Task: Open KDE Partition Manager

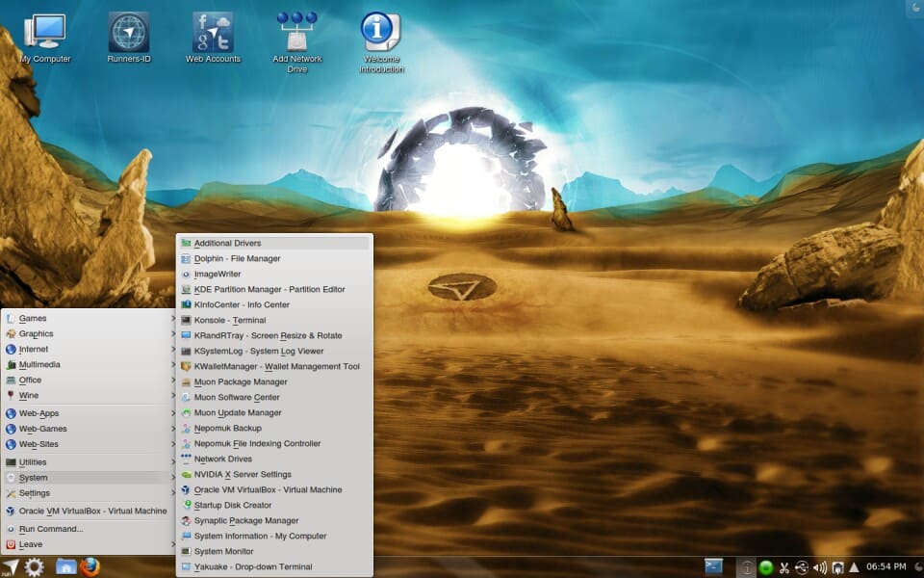Action: click(x=274, y=290)
